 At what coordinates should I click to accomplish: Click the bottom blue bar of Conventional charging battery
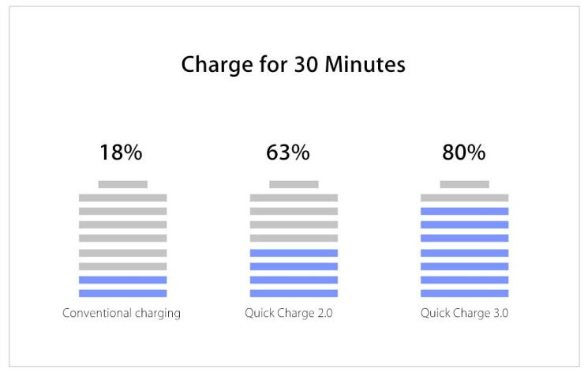(122, 293)
